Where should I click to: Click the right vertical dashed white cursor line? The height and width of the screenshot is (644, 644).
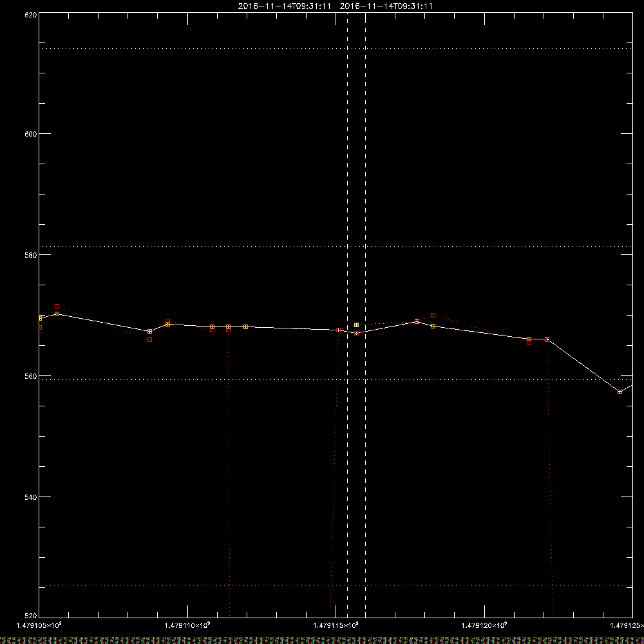pos(366,314)
